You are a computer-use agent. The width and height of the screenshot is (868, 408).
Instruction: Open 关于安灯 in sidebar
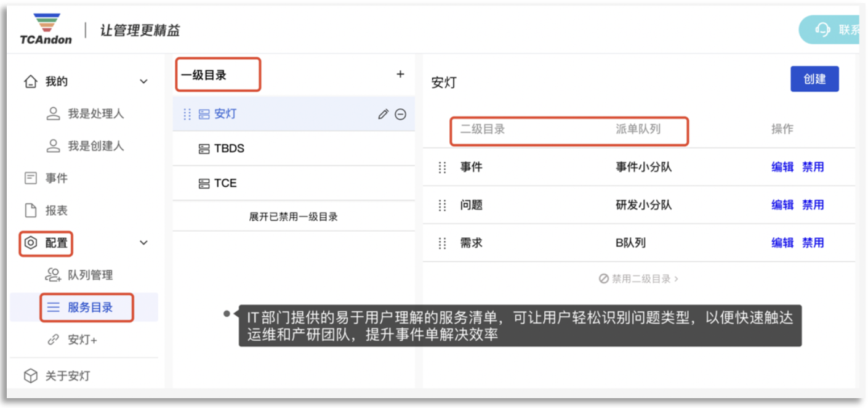click(68, 375)
